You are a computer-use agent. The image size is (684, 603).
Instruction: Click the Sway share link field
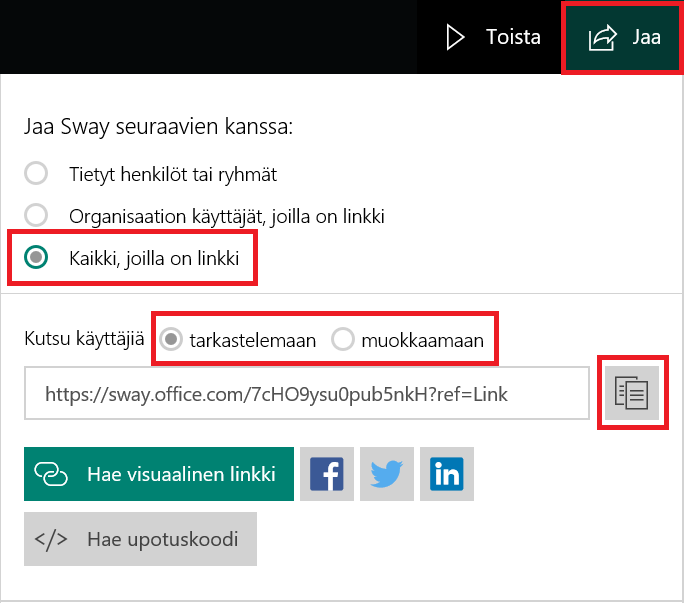307,393
